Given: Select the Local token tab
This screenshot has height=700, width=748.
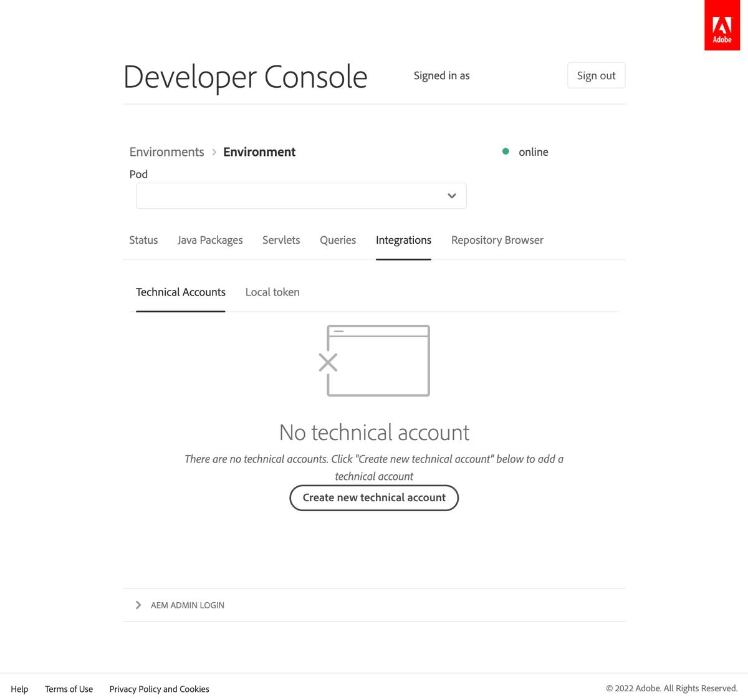Looking at the screenshot, I should 272,292.
